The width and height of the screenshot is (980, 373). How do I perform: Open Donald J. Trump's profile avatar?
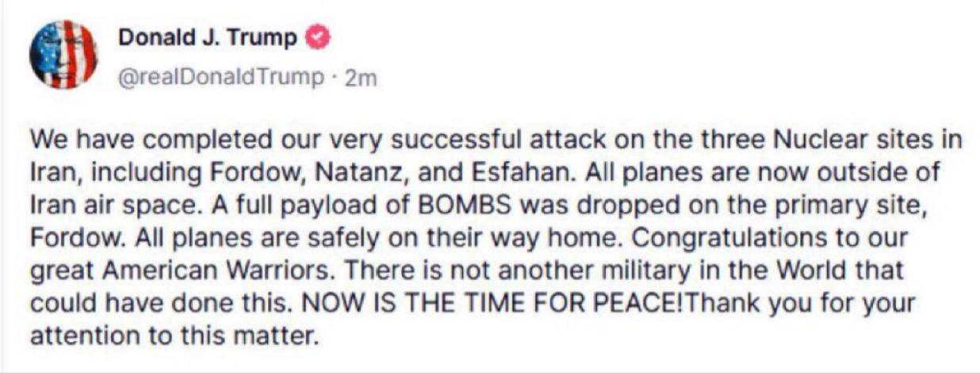click(63, 53)
